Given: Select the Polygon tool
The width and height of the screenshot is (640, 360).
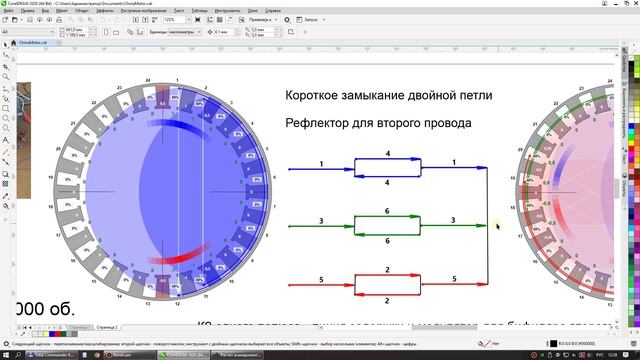Looking at the screenshot, I should 6,128.
